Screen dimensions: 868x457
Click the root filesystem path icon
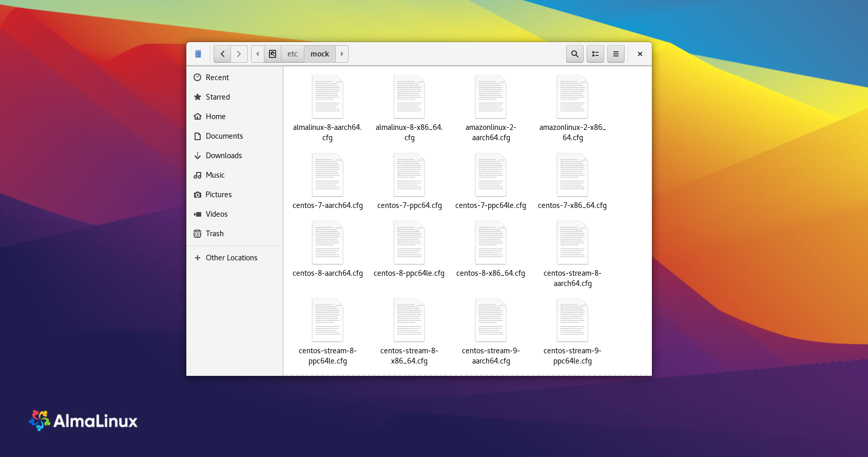pyautogui.click(x=273, y=54)
